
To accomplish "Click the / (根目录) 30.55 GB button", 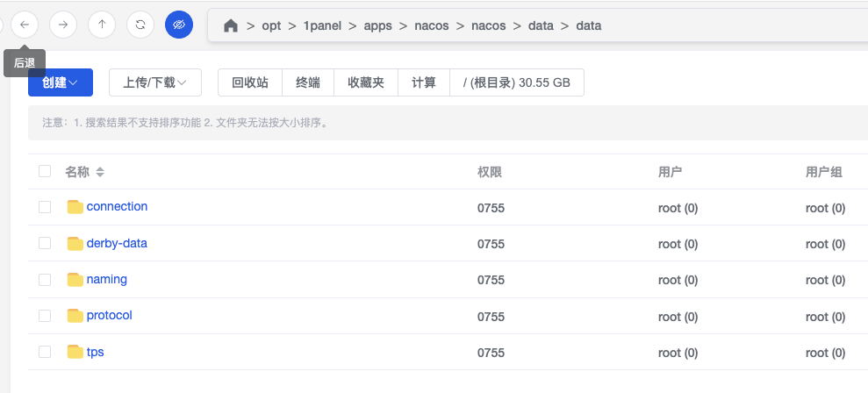I will (x=517, y=82).
